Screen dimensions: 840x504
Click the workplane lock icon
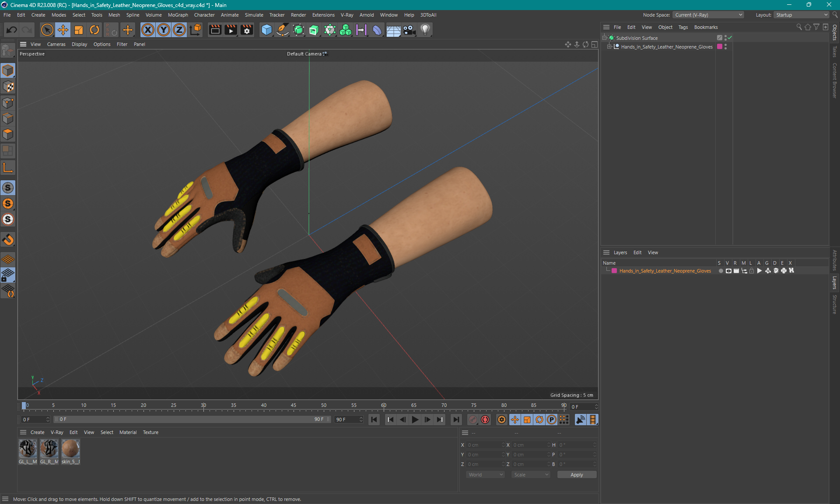click(8, 275)
